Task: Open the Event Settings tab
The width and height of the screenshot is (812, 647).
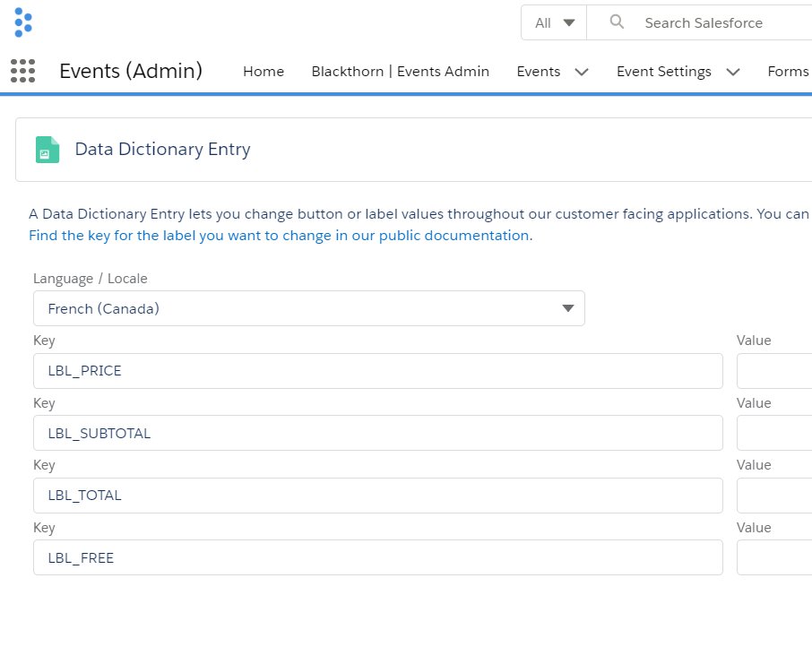Action: 664,72
